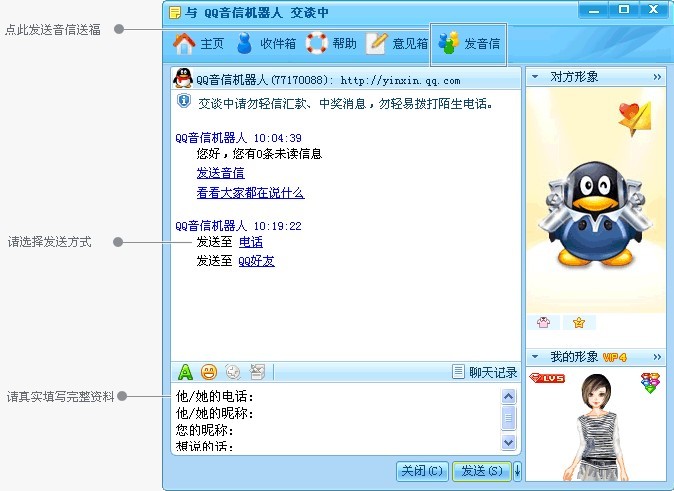Viewport: 674px width, 491px height.
Task: Maximize the chat window
Action: click(x=624, y=10)
